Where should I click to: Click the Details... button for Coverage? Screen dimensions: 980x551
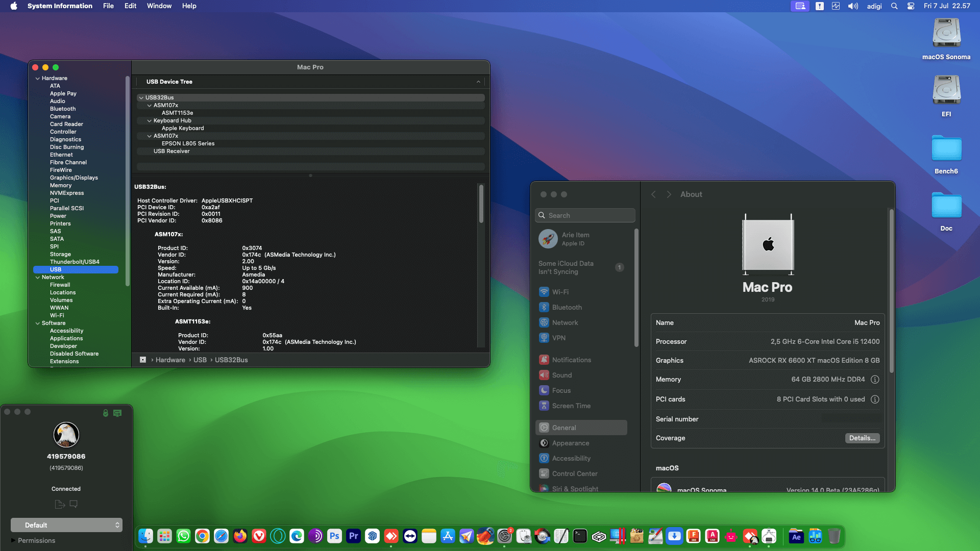[862, 438]
